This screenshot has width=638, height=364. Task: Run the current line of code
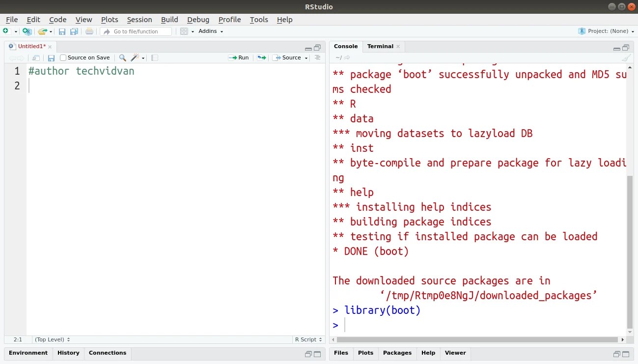pos(238,57)
